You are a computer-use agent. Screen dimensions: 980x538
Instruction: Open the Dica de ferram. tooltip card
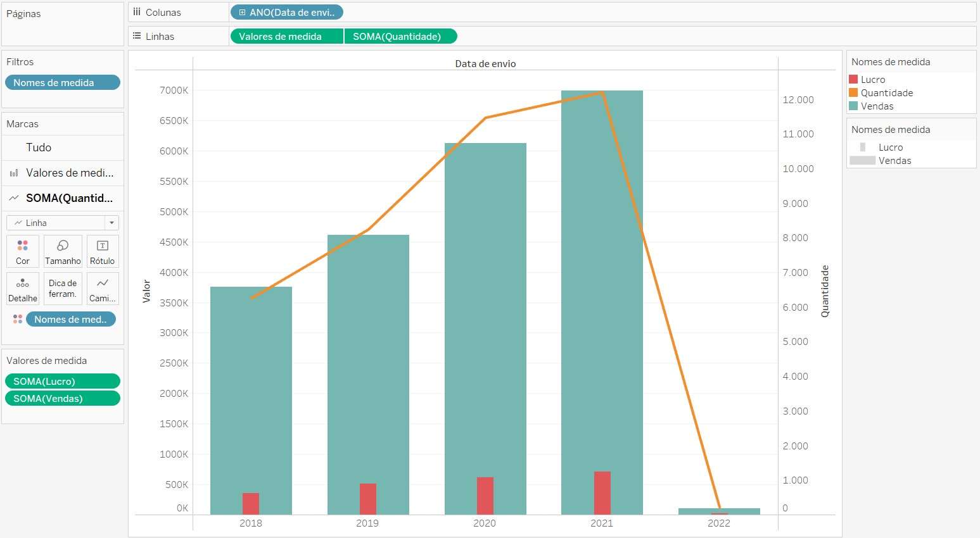[63, 289]
